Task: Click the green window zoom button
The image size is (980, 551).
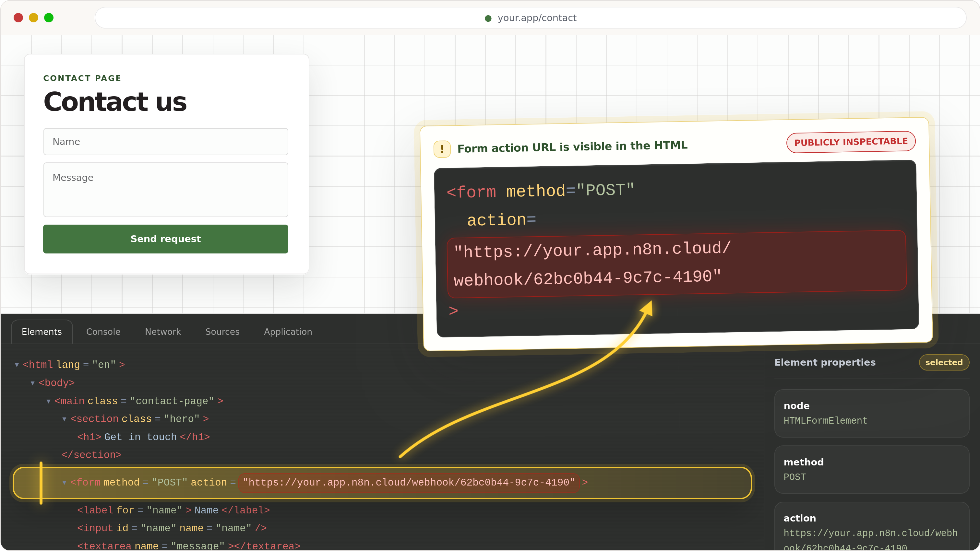Action: pos(49,18)
